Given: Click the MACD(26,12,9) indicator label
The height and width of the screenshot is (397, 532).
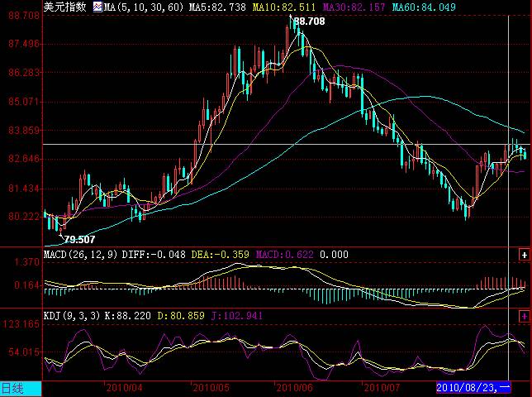Looking at the screenshot, I should tap(80, 255).
